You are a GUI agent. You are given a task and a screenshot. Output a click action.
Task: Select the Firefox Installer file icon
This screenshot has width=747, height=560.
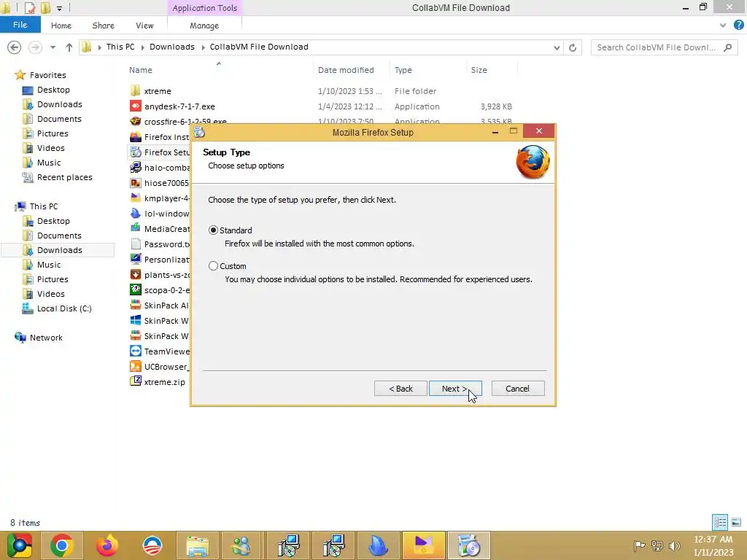click(x=135, y=137)
